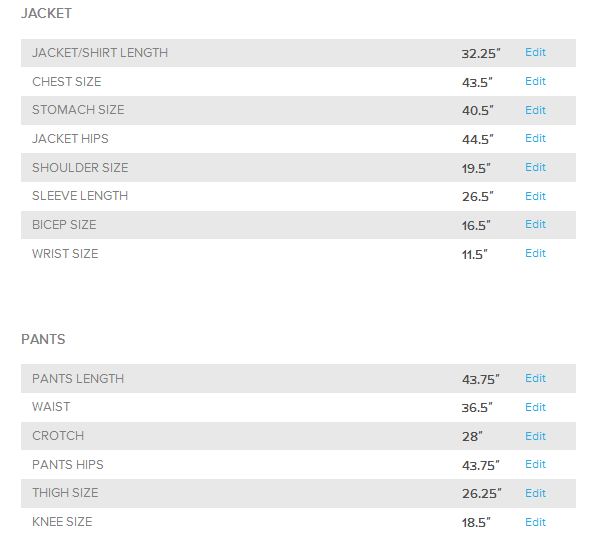This screenshot has width=598, height=544.
Task: Edit the Bicep Size value
Action: pos(535,224)
